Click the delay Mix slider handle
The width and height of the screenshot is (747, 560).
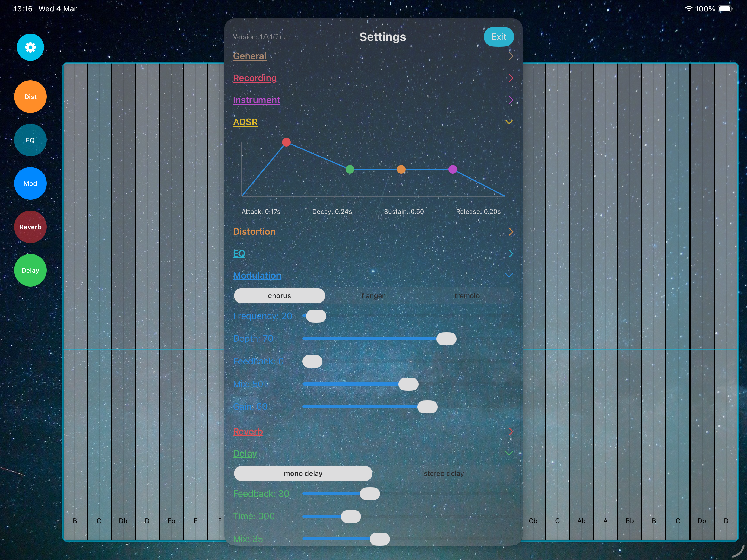tap(379, 539)
